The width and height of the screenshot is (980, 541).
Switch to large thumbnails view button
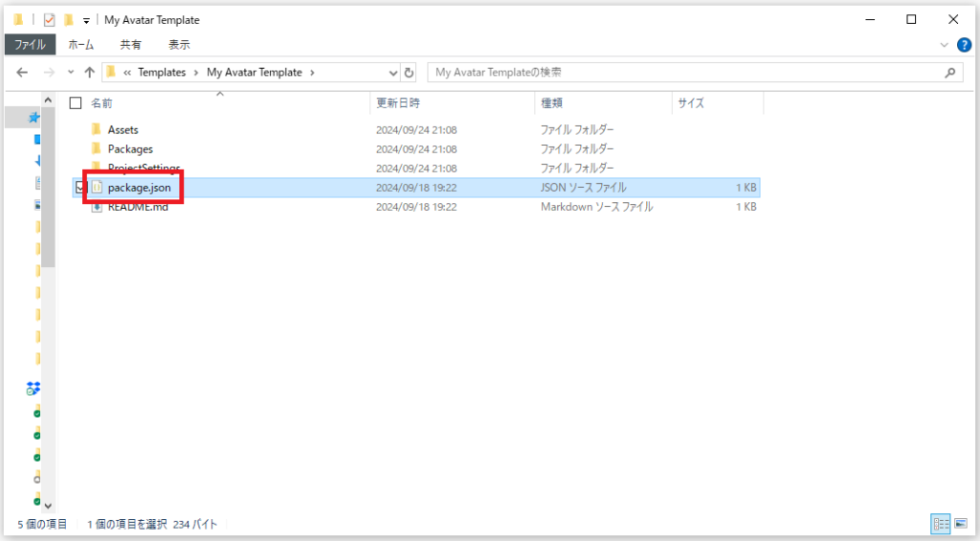(x=961, y=524)
